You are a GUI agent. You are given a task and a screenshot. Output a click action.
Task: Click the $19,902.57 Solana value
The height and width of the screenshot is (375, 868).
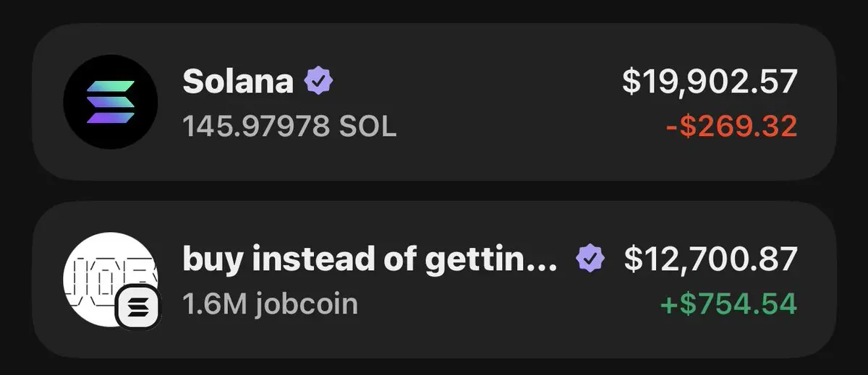click(x=710, y=82)
